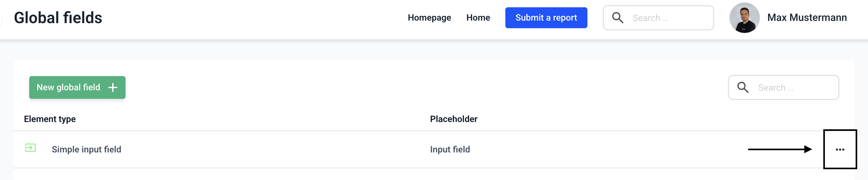Click the plus icon on New global field
The height and width of the screenshot is (180, 868).
[x=113, y=88]
